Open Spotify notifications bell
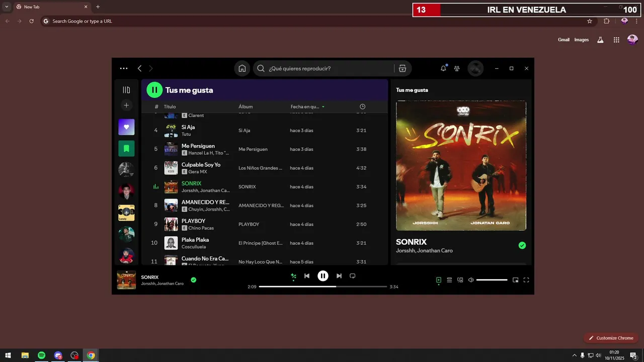The width and height of the screenshot is (644, 362). point(443,68)
